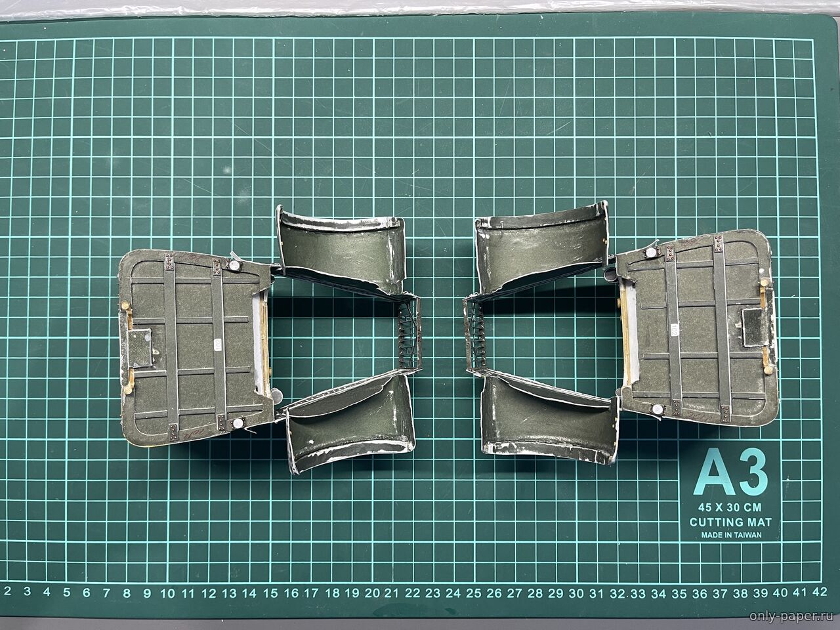
Task: Click the large A3 label on the mat
Action: [729, 472]
